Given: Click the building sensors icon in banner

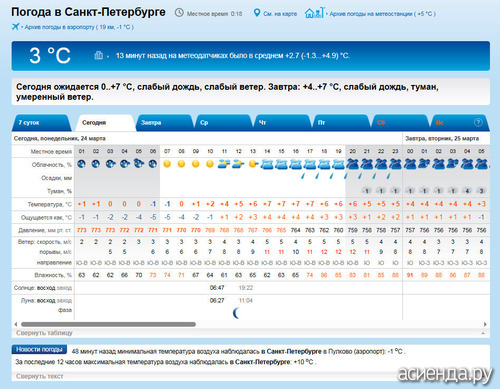Looking at the screenshot, I should (98, 55).
